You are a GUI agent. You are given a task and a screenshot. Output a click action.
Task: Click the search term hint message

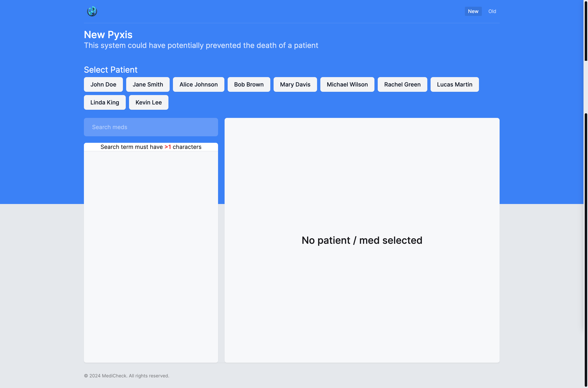(x=150, y=147)
